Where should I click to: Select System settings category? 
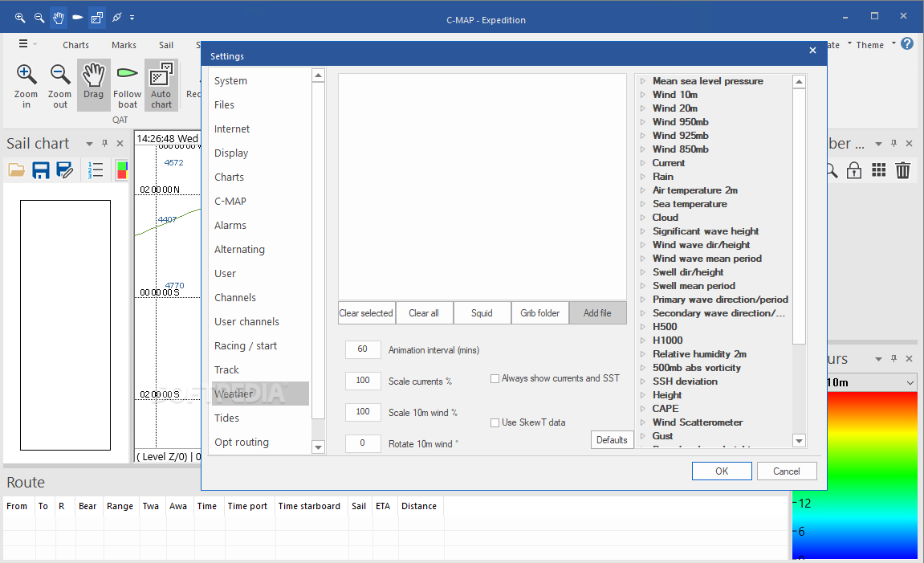click(x=260, y=81)
